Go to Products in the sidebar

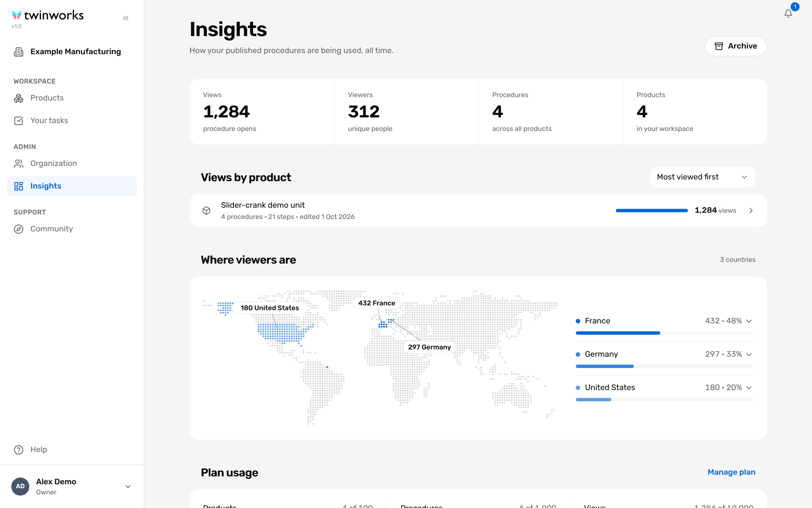(72, 98)
